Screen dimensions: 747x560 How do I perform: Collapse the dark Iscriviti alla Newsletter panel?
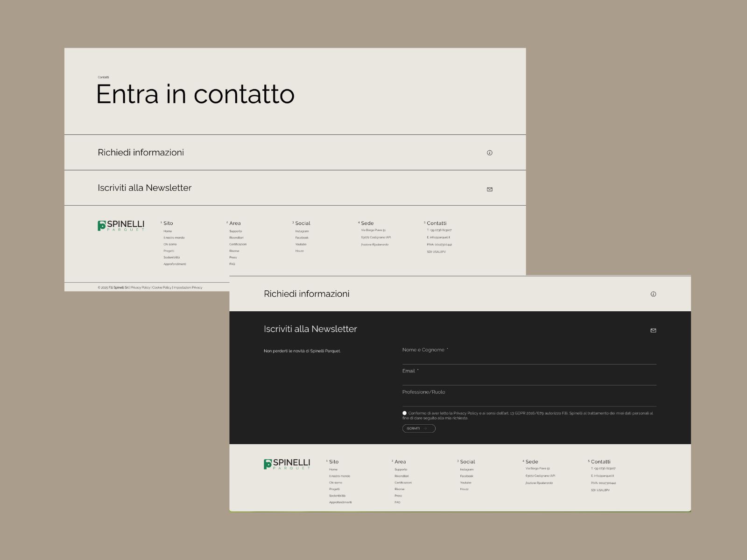click(460, 329)
